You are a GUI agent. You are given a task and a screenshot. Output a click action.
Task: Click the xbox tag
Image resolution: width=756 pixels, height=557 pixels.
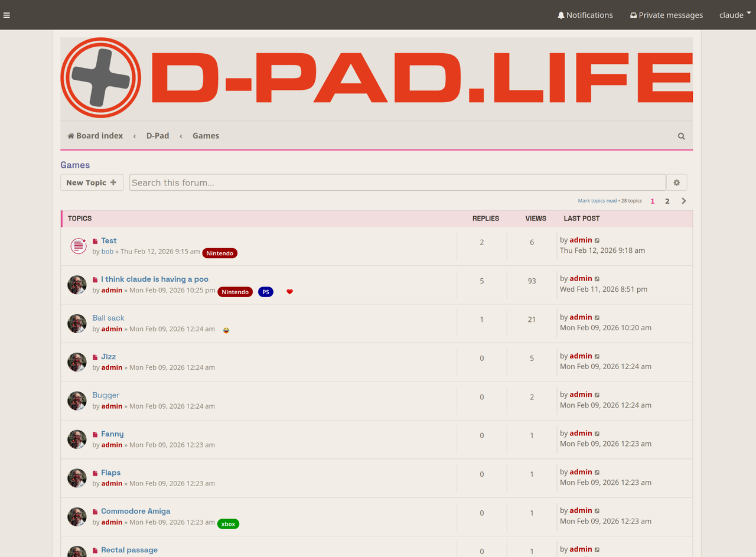228,524
